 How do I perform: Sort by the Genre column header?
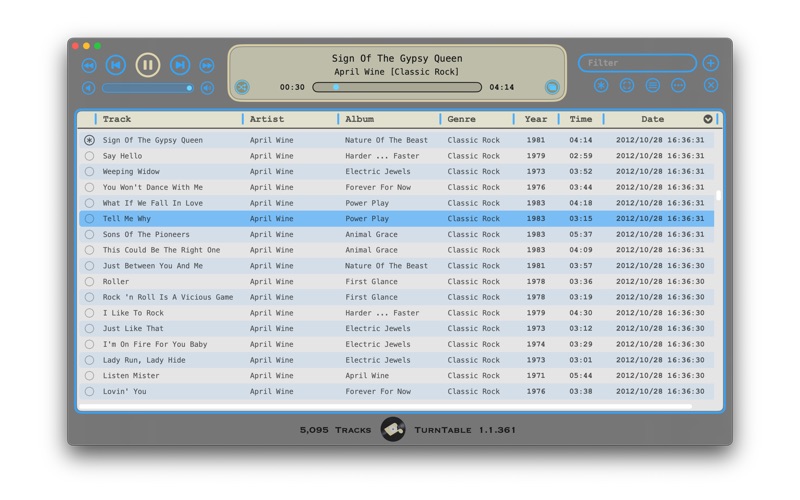(461, 119)
